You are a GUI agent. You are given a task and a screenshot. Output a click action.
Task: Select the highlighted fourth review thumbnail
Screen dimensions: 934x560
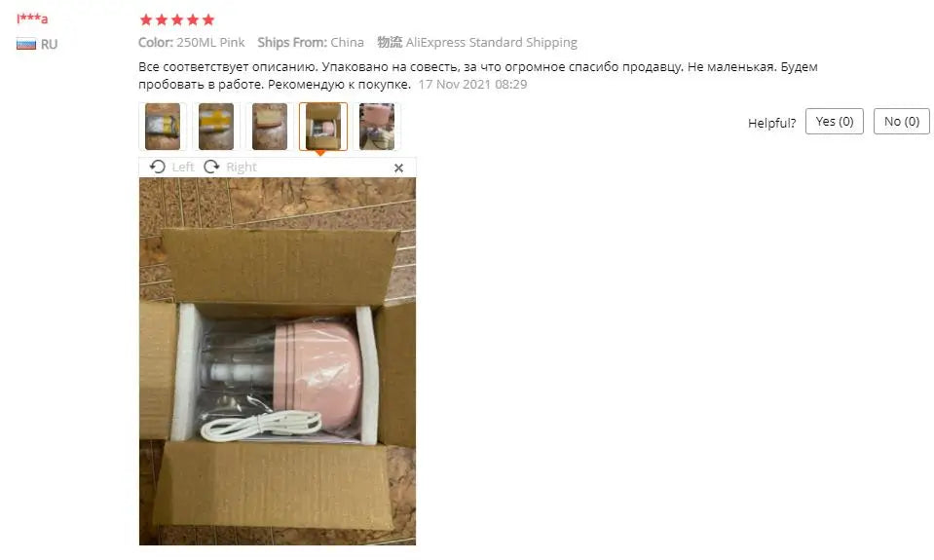(x=323, y=127)
